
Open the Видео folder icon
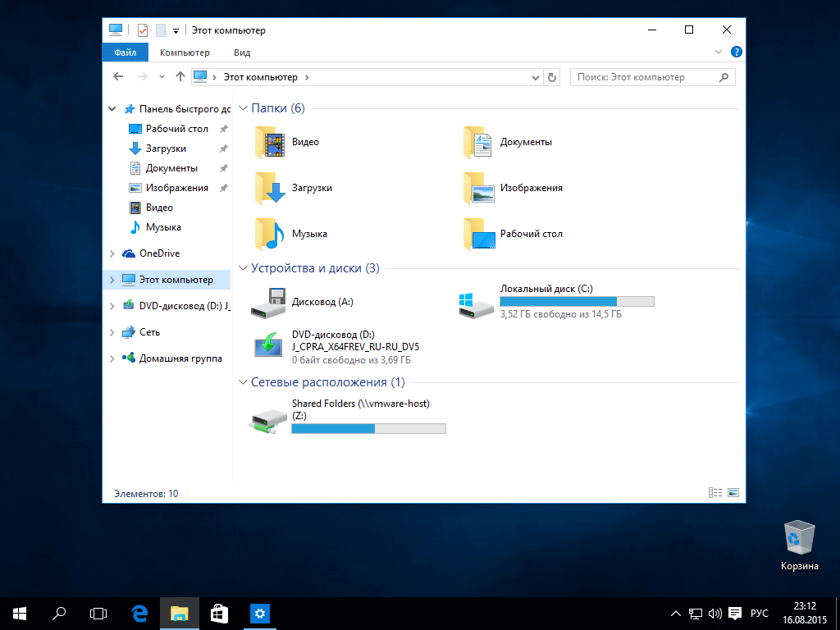(x=269, y=142)
